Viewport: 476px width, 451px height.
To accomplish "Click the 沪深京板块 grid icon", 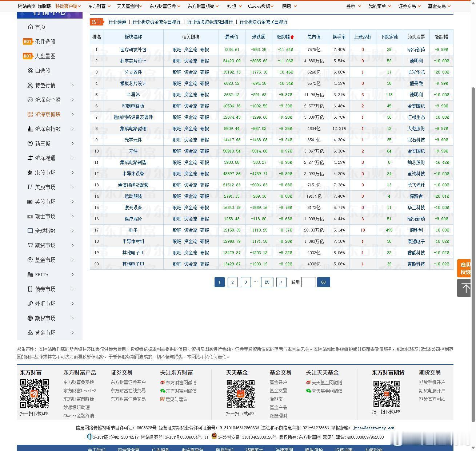I will click(x=30, y=114).
